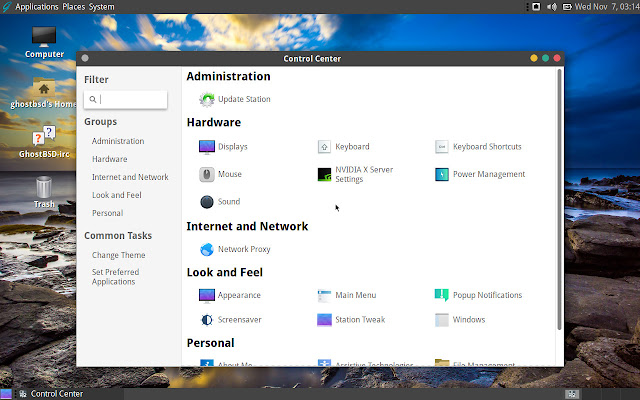The width and height of the screenshot is (640, 400).
Task: Jump to the Internet and Network group
Action: pyautogui.click(x=130, y=177)
